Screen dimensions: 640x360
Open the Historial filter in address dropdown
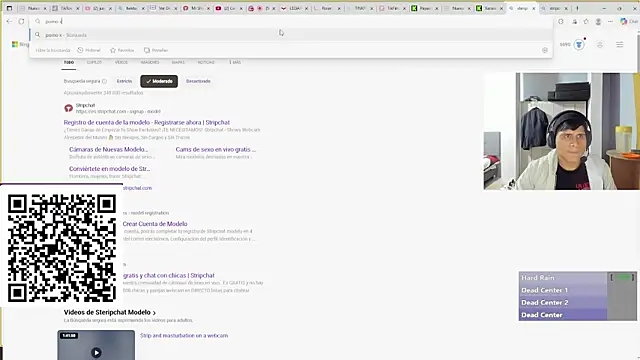click(89, 50)
